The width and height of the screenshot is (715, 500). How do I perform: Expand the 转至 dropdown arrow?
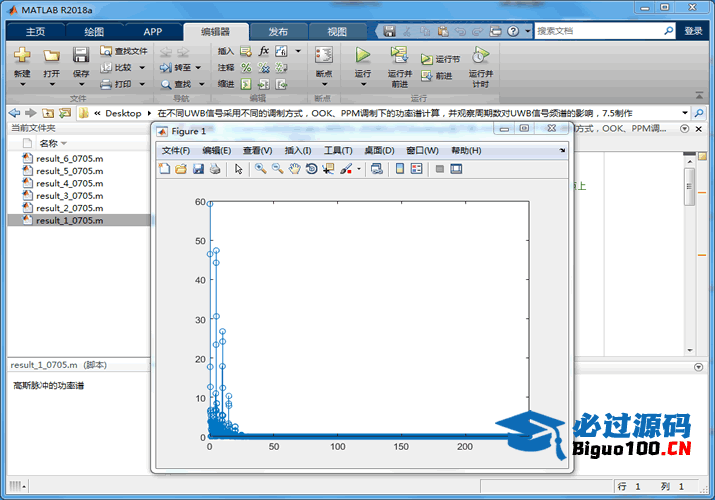tap(198, 67)
